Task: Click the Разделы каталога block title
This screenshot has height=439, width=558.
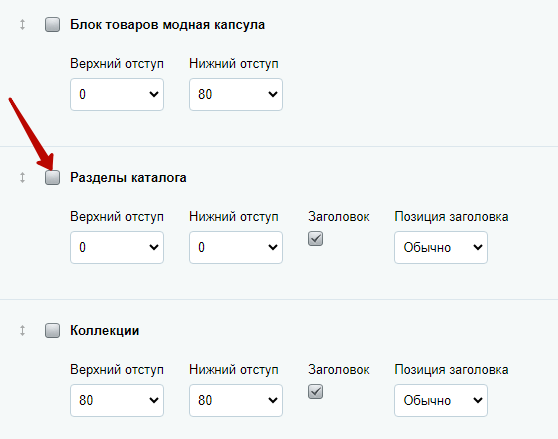Action: (128, 178)
